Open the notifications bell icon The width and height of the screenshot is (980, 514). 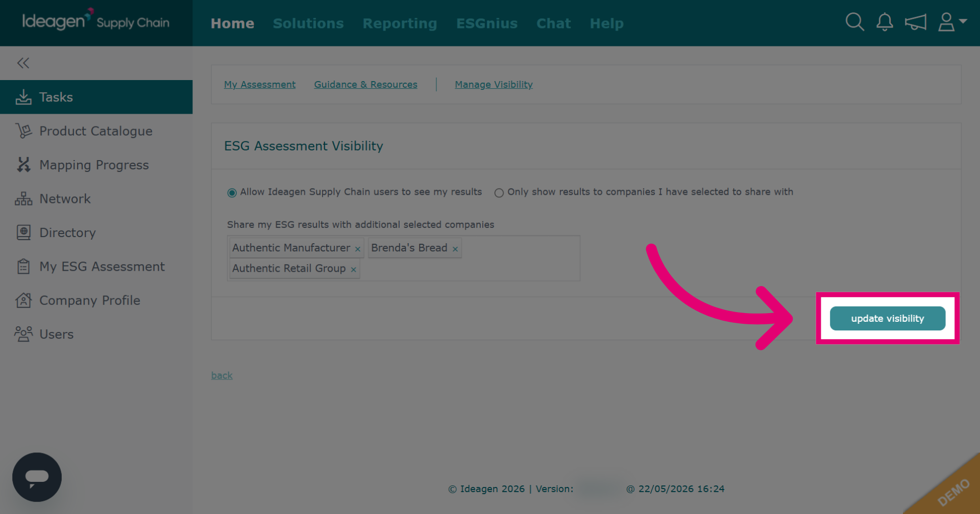point(885,22)
